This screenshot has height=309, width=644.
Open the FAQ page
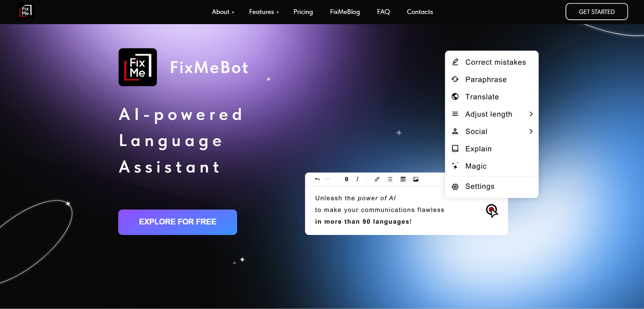point(384,12)
